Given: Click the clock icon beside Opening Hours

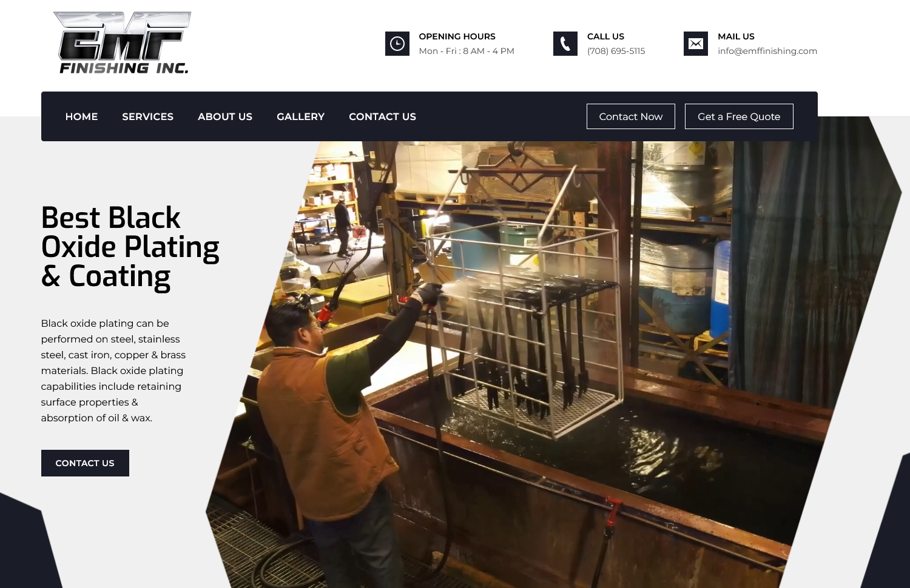Looking at the screenshot, I should (397, 44).
